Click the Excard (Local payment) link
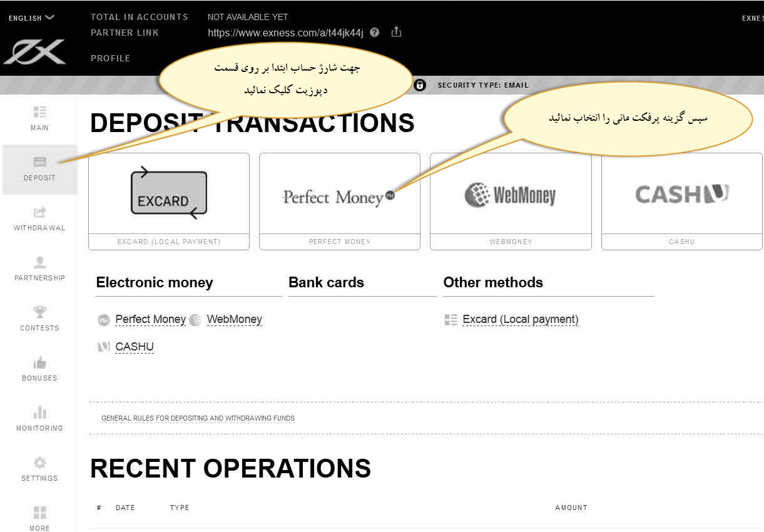 click(x=521, y=319)
